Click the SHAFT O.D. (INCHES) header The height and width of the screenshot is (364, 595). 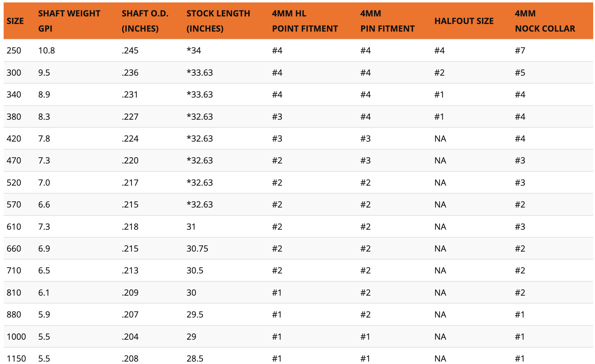(145, 21)
